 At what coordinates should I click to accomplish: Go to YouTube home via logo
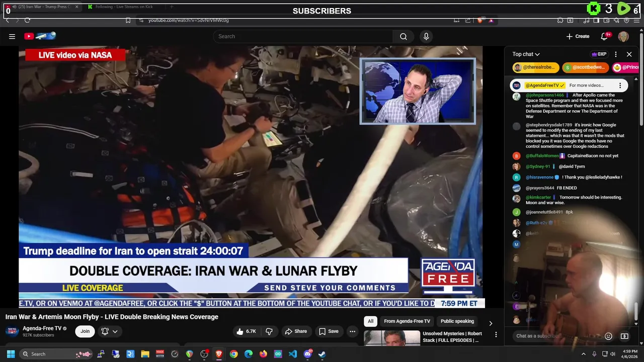[x=40, y=36]
